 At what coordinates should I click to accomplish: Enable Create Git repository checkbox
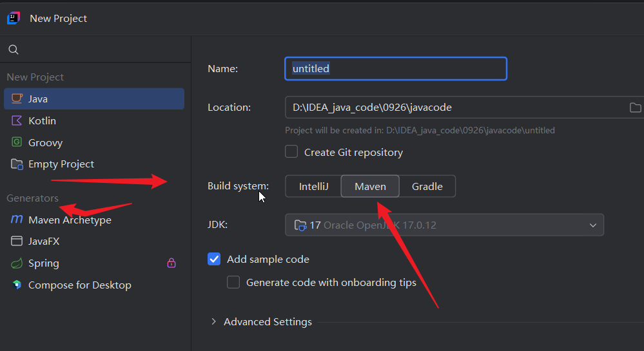(291, 151)
